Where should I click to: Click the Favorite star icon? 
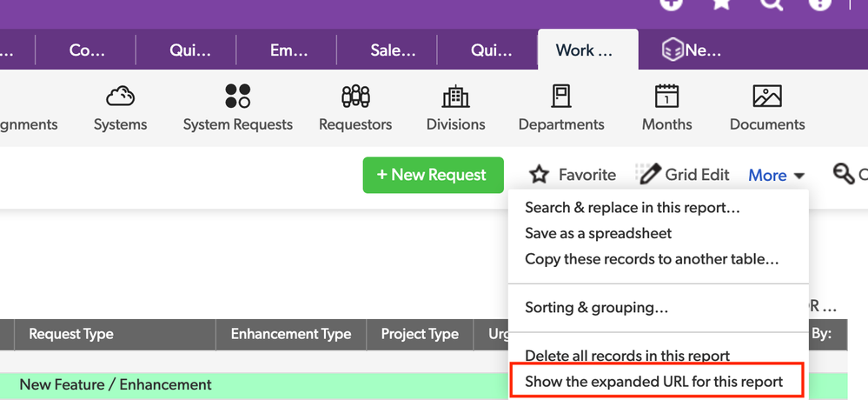click(x=539, y=175)
